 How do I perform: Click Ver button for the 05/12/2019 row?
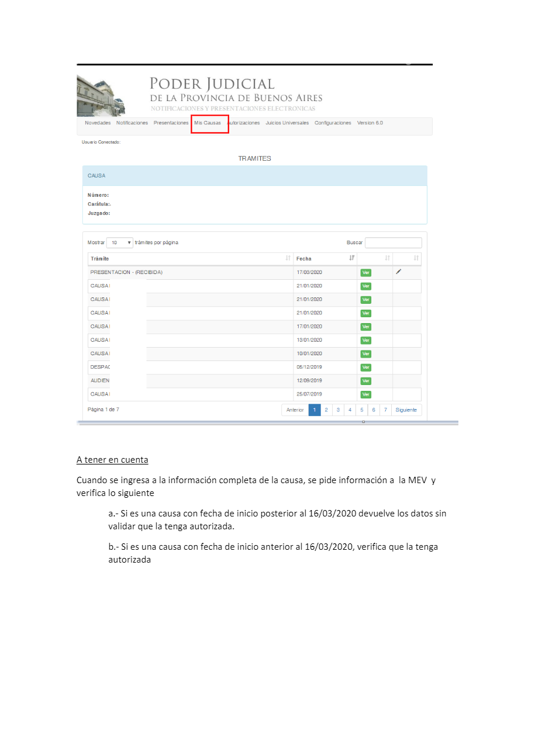(x=366, y=367)
